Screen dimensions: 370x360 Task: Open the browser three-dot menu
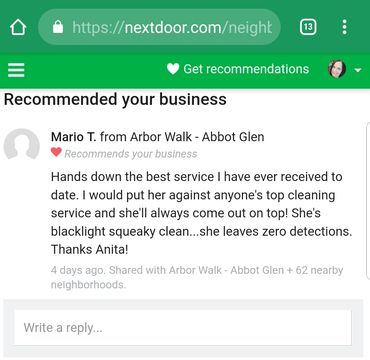pos(345,27)
